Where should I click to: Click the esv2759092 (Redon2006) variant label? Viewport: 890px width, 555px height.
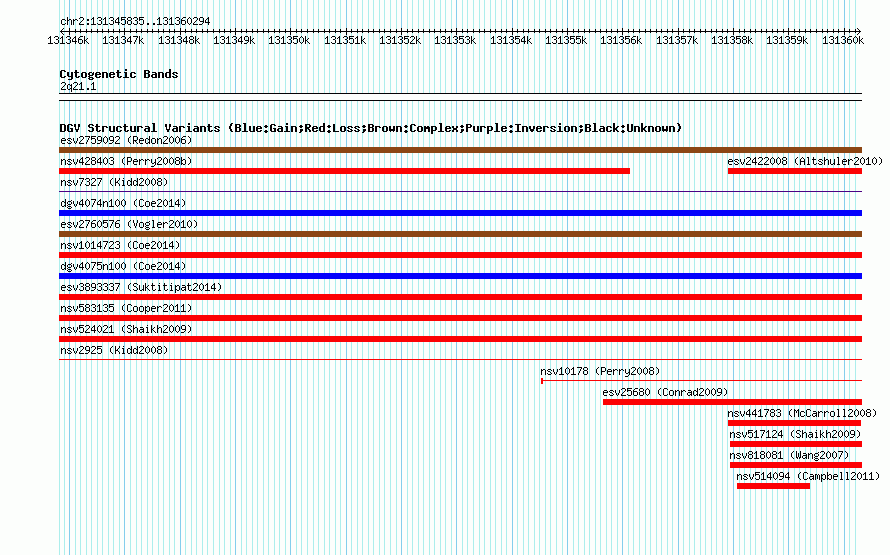pos(126,140)
